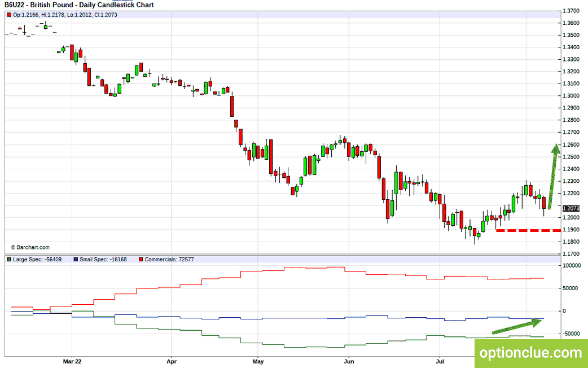Viewport: 588px width, 368px height.
Task: Click the Jul date axis label
Action: [440, 362]
